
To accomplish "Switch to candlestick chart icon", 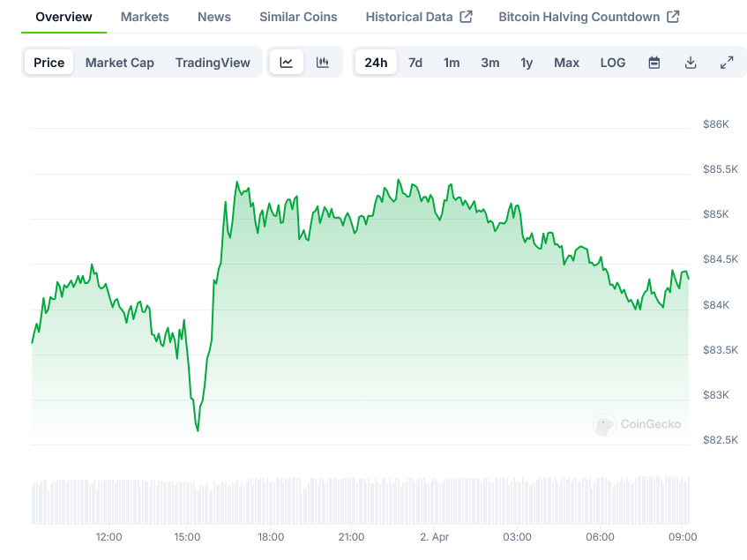I will (323, 63).
